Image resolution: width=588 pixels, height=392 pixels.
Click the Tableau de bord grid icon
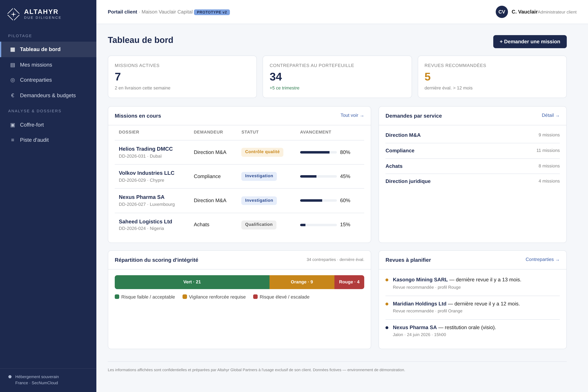pos(12,49)
